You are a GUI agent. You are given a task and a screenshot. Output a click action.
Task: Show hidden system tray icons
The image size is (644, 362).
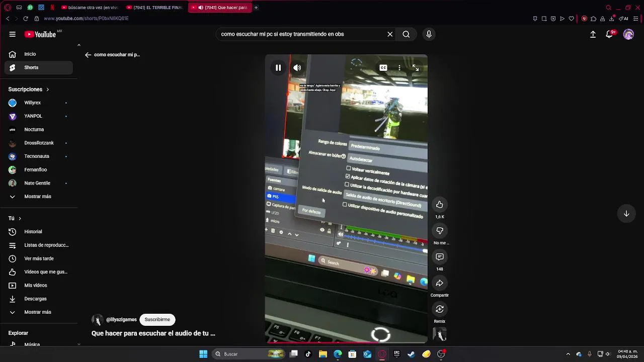[568, 354]
